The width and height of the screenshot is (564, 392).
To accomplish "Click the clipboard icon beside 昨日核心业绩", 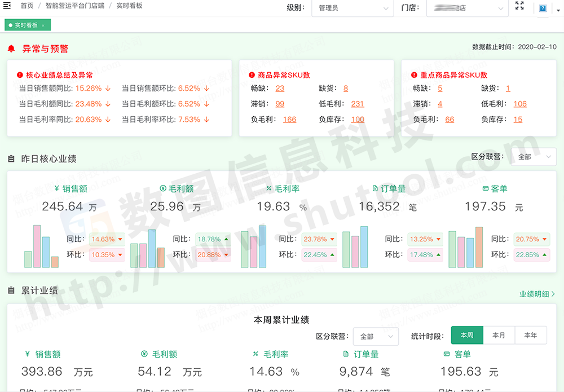I will coord(11,159).
